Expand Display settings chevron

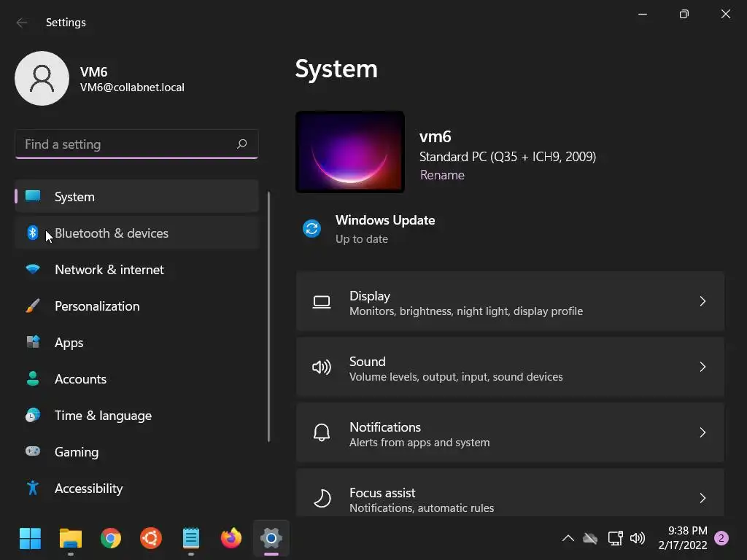click(x=703, y=301)
